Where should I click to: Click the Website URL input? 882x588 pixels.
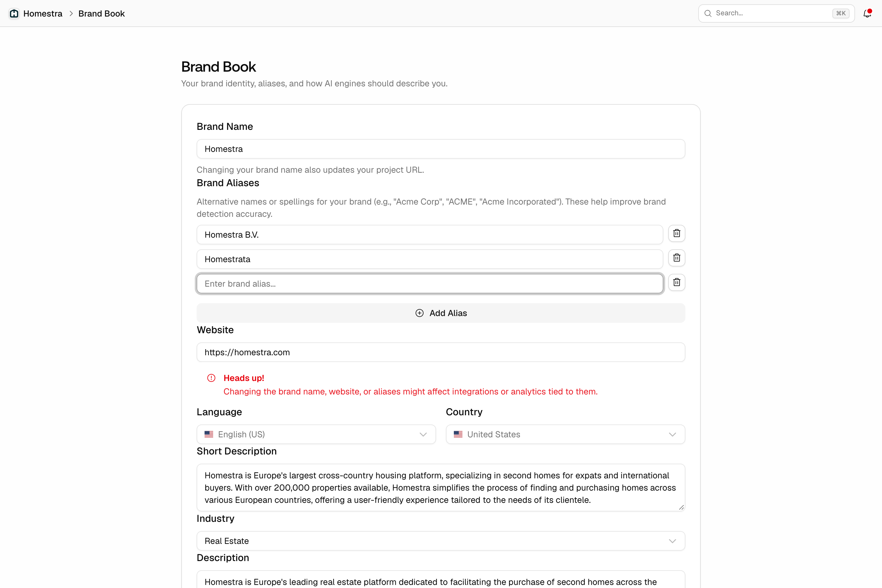441,352
